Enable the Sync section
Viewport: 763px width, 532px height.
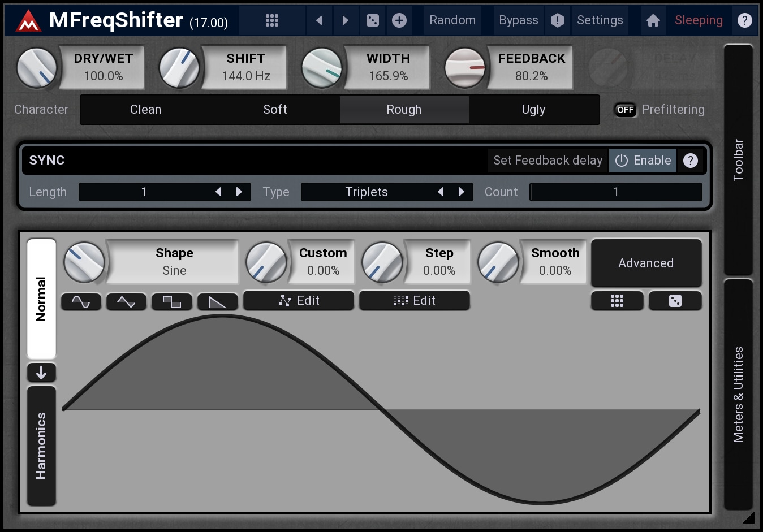[643, 161]
